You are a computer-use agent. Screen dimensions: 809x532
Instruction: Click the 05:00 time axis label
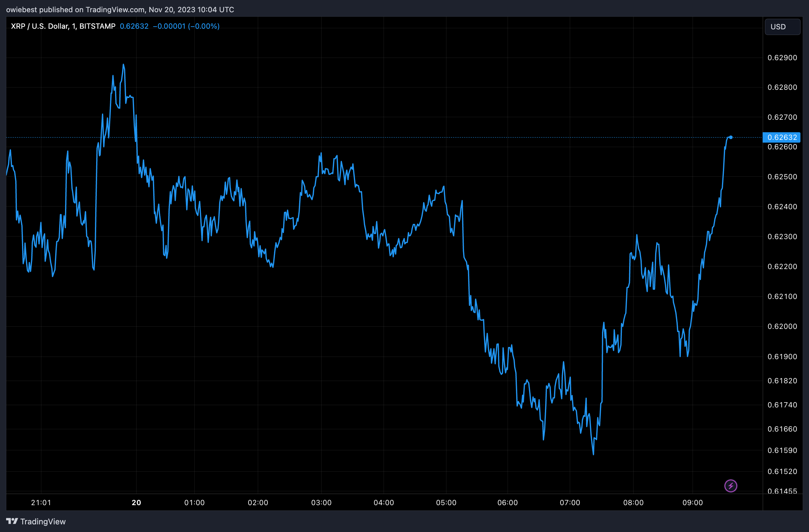446,502
